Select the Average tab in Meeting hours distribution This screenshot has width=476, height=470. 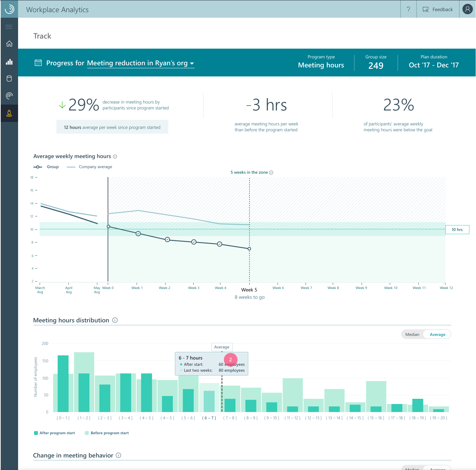click(x=437, y=334)
